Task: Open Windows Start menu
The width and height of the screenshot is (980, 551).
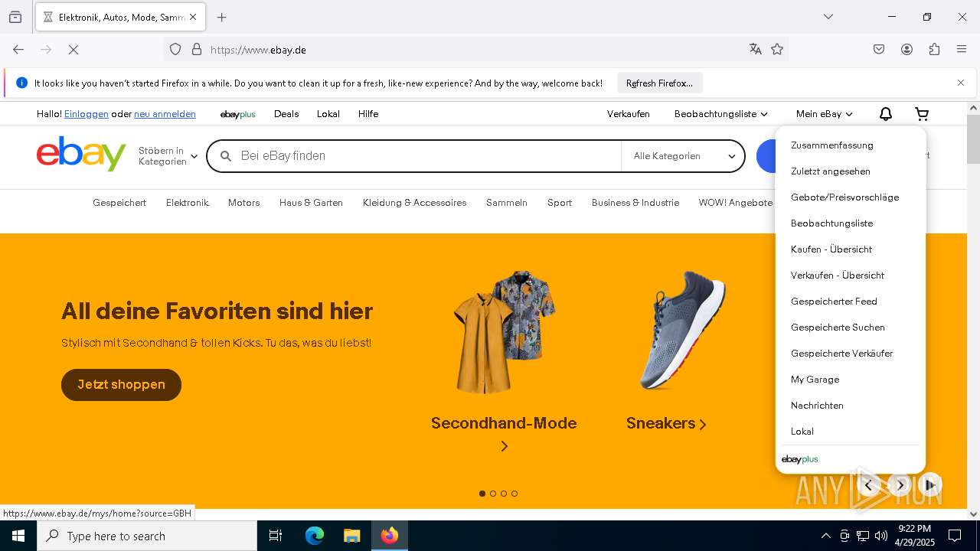Action: 18,536
